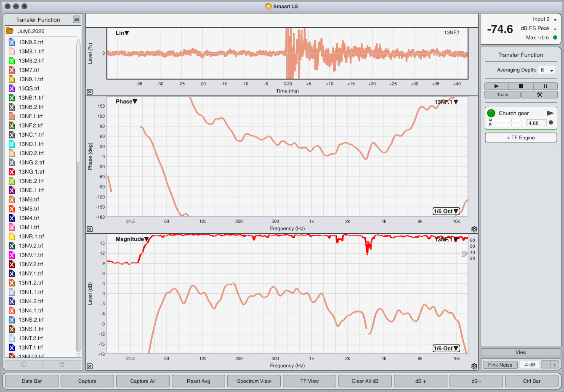This screenshot has width=564, height=392.
Task: Click Church gear engine play arrow
Action: (x=550, y=113)
